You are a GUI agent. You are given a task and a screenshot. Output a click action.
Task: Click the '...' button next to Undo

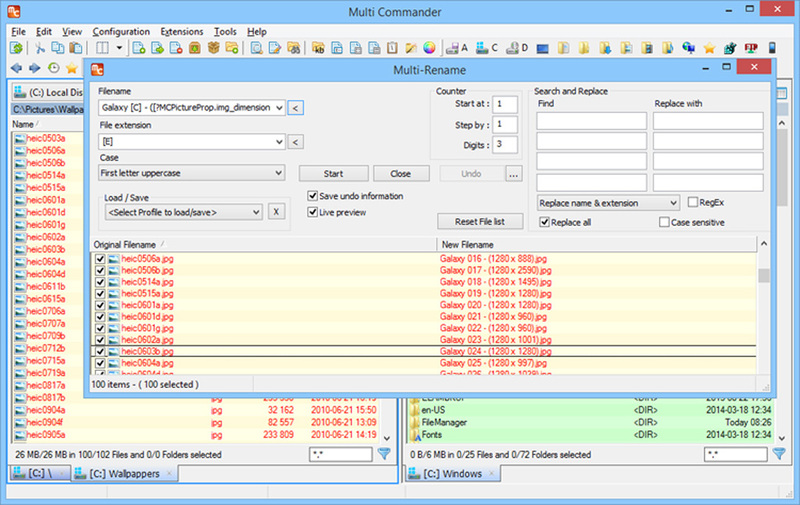pos(513,174)
